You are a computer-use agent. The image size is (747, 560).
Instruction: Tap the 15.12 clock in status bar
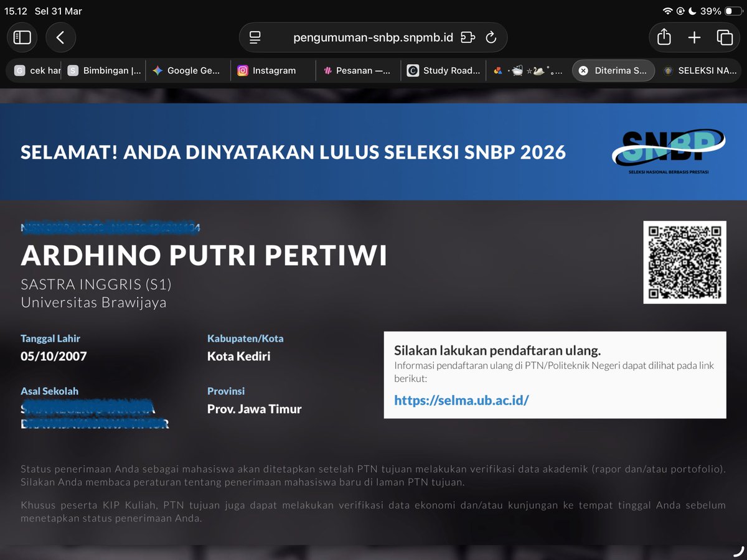tap(16, 11)
